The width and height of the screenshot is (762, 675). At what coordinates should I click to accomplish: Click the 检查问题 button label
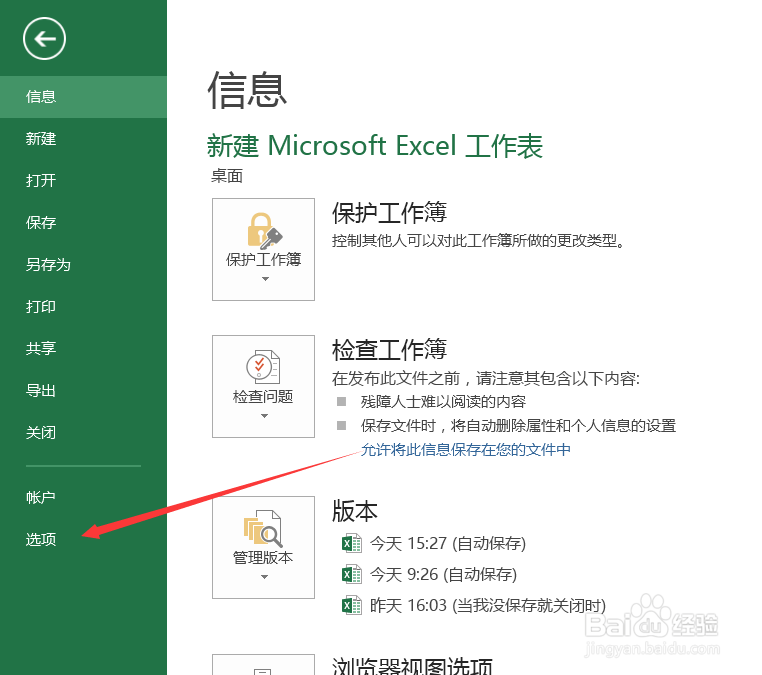263,397
